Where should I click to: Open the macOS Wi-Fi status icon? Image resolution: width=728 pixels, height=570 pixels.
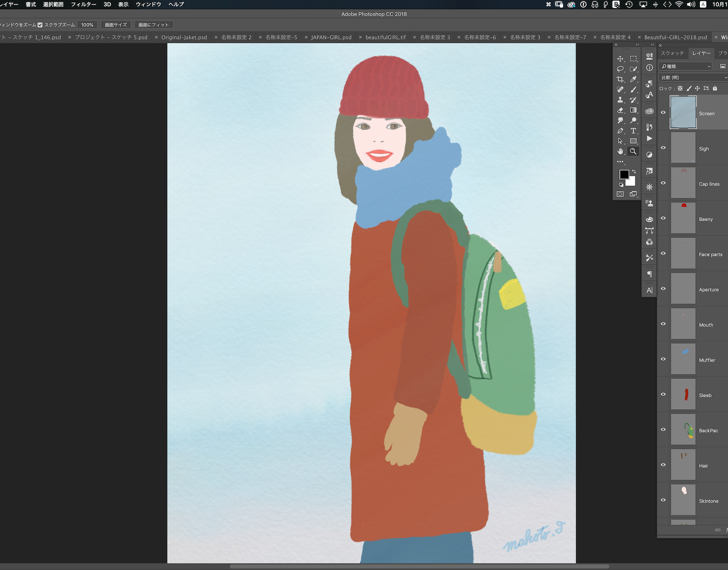point(679,4)
